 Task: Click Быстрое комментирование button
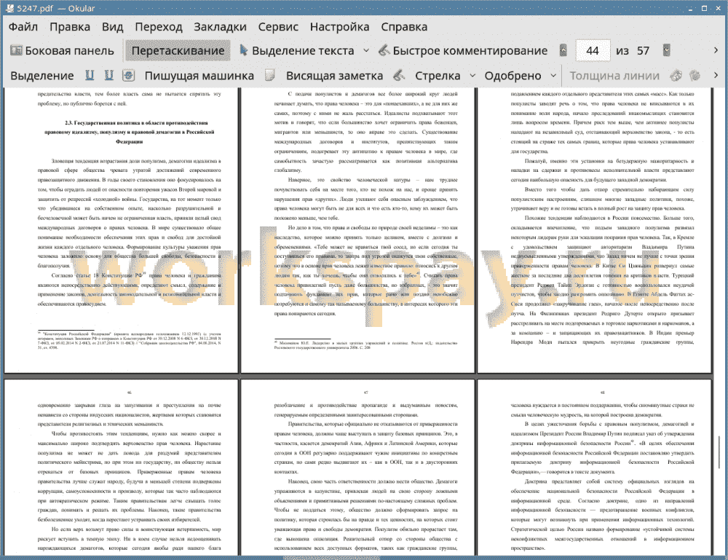(x=463, y=51)
